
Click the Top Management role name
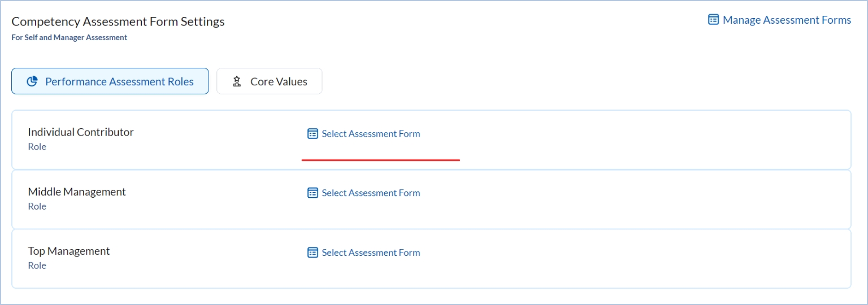click(69, 251)
